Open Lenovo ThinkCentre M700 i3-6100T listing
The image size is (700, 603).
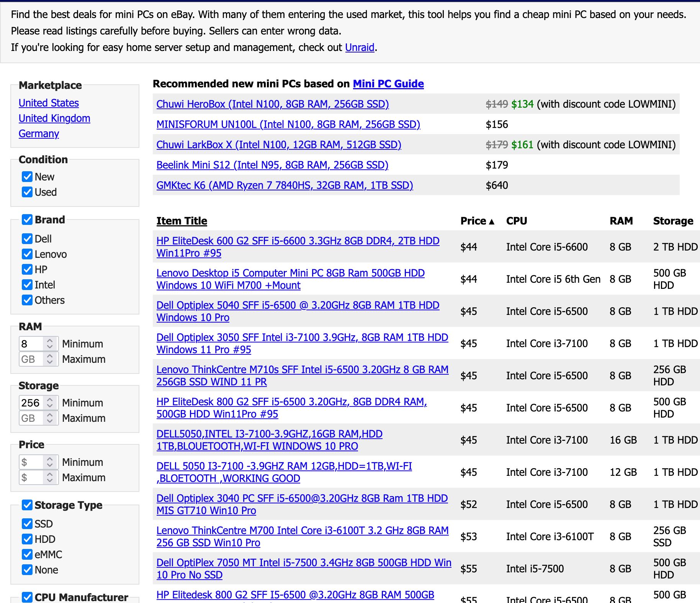(x=303, y=536)
